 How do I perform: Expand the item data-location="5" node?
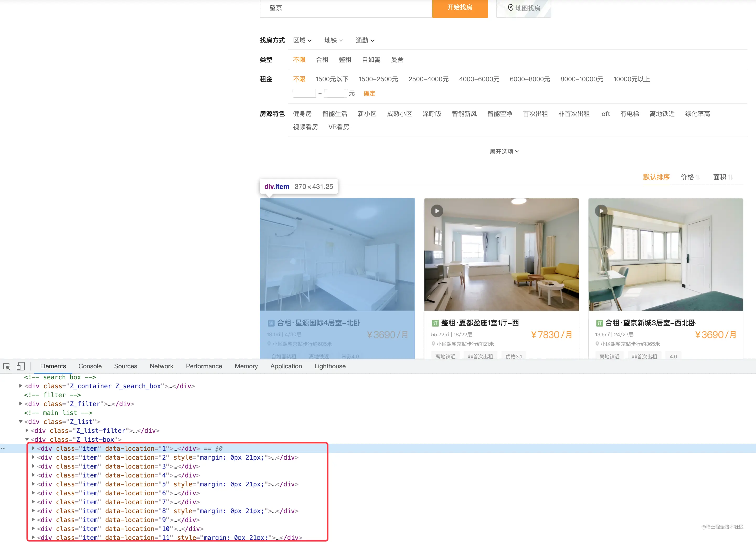coord(33,484)
